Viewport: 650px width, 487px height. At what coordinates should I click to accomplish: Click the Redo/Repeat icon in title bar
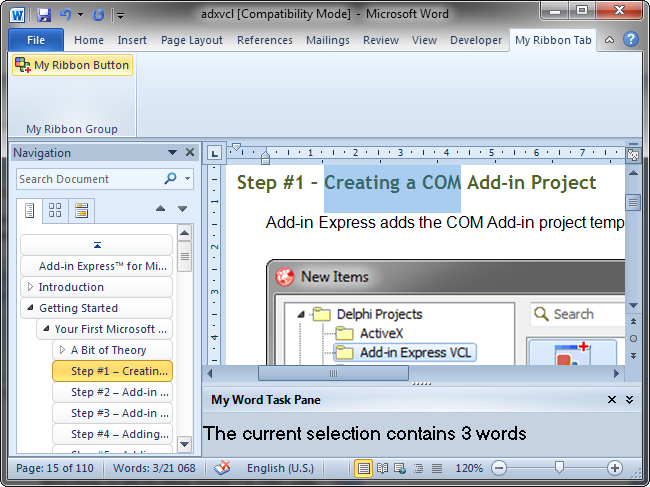coord(98,15)
